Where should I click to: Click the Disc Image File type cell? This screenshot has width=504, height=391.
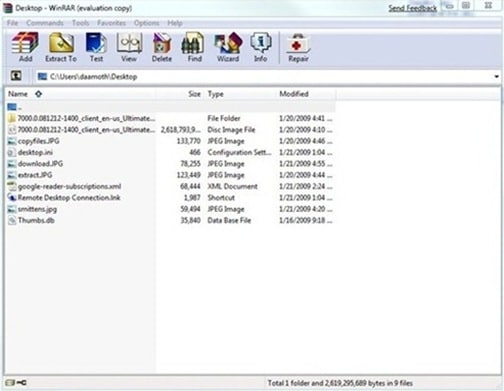231,130
